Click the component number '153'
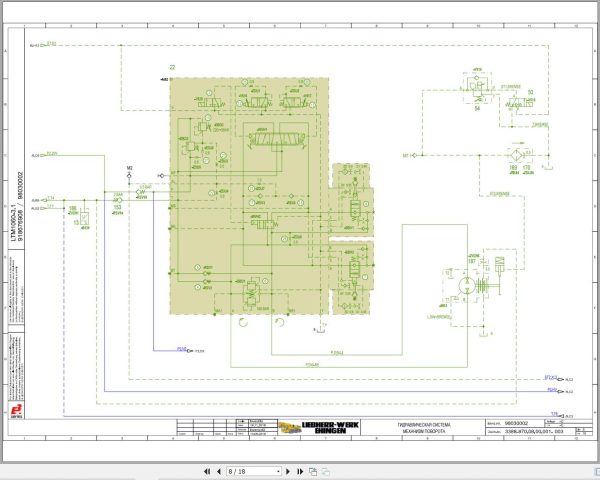The height and width of the screenshot is (480, 600). tap(117, 208)
